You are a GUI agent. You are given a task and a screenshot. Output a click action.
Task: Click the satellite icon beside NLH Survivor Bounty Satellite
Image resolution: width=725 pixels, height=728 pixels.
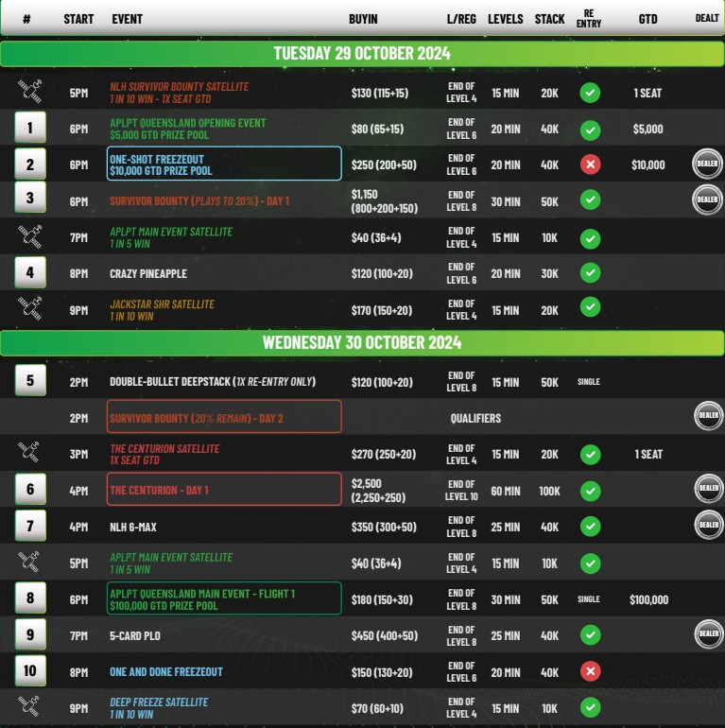point(30,92)
